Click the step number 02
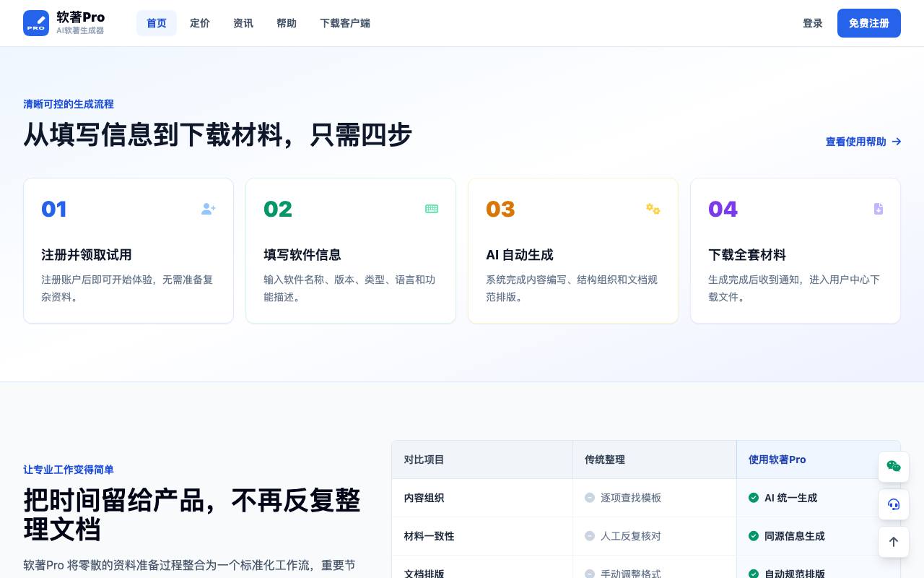This screenshot has height=578, width=924. click(278, 209)
